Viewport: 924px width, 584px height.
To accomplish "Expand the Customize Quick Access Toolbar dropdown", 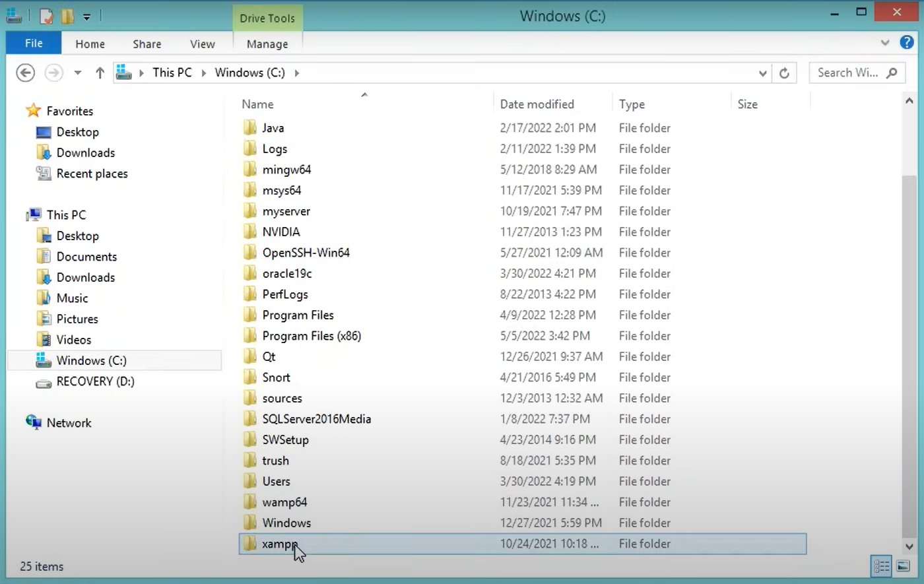I will coord(86,16).
